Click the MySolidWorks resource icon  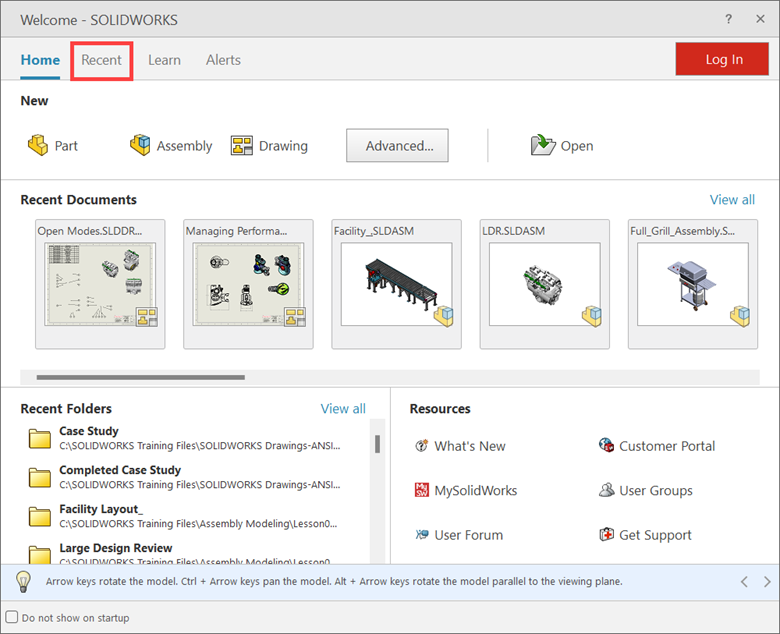pos(422,490)
